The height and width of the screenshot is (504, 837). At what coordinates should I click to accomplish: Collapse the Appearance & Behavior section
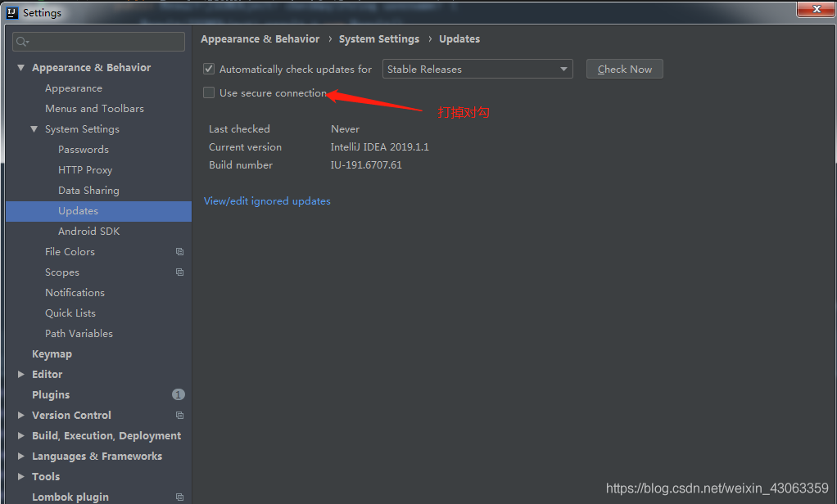(20, 68)
